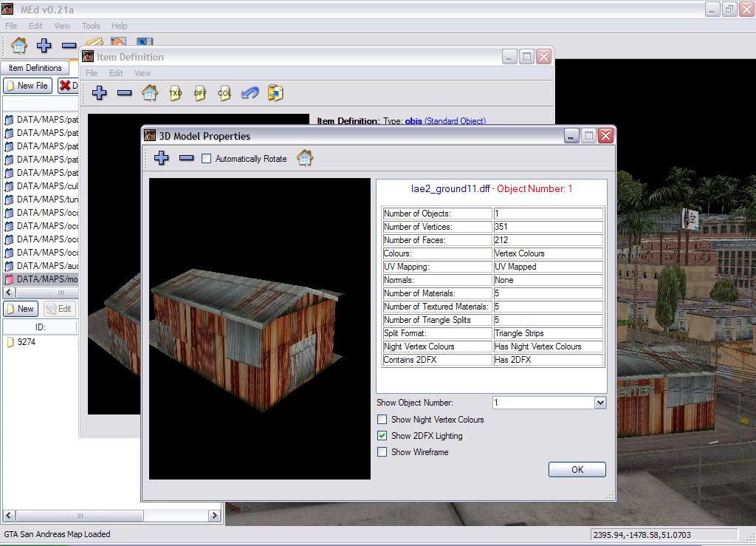
Task: Click the Has 2DFX value cell
Action: click(x=549, y=360)
